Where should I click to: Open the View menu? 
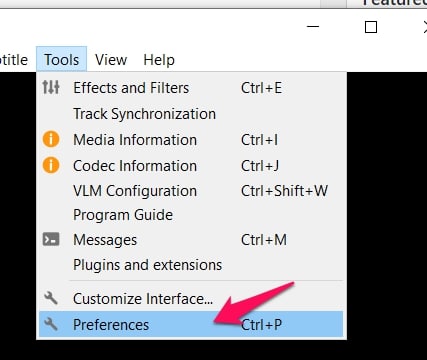[111, 60]
